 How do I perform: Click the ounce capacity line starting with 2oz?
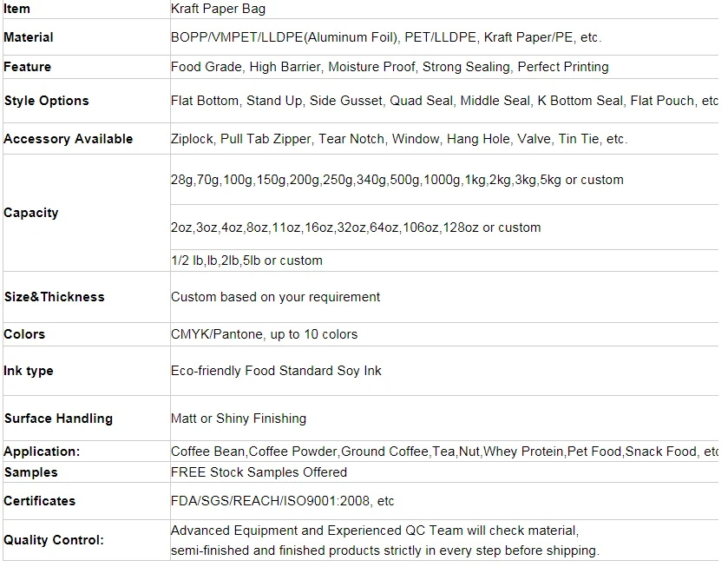click(356, 227)
